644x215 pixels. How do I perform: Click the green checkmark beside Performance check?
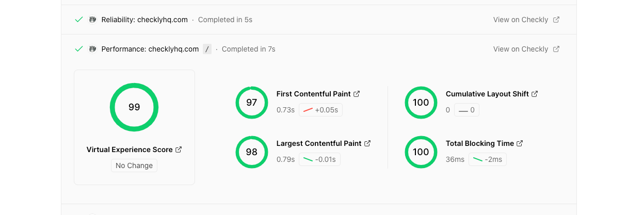[79, 49]
